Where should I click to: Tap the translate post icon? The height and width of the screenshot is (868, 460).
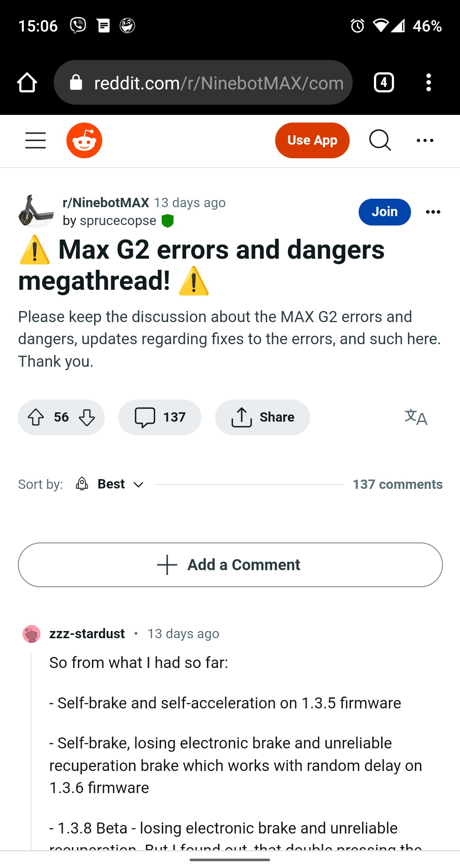[416, 417]
